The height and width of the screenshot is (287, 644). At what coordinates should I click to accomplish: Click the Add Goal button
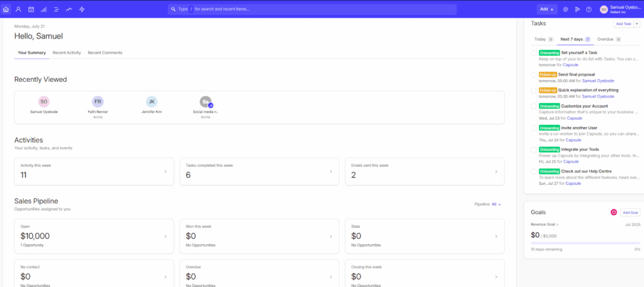[630, 213]
